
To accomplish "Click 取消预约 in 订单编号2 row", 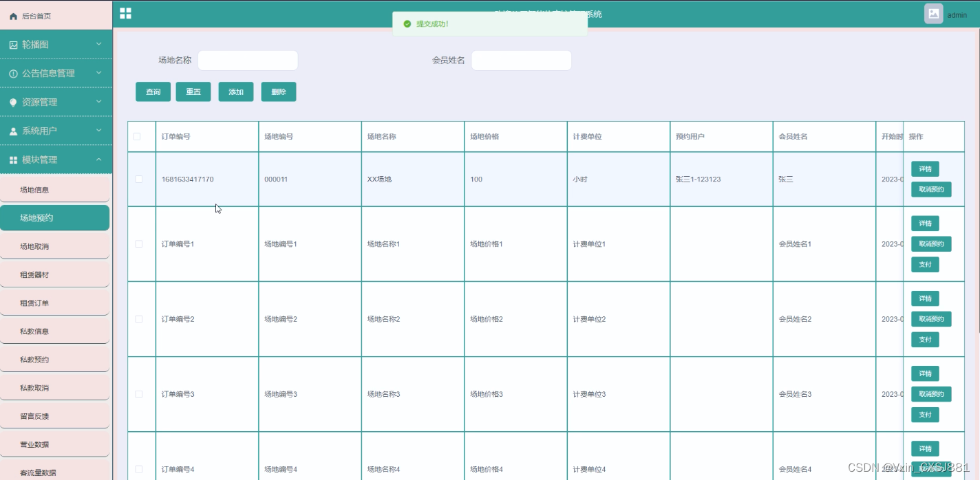I will point(931,319).
